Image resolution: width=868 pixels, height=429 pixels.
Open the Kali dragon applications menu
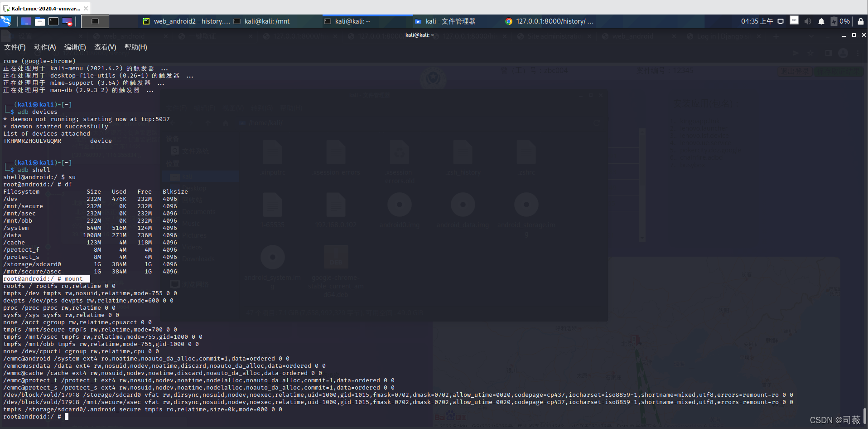click(x=6, y=21)
